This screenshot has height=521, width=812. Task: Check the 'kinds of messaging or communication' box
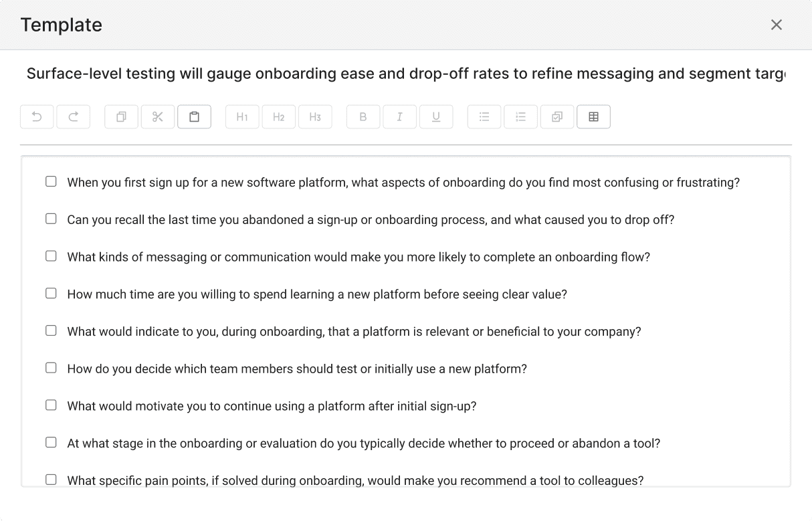point(51,256)
